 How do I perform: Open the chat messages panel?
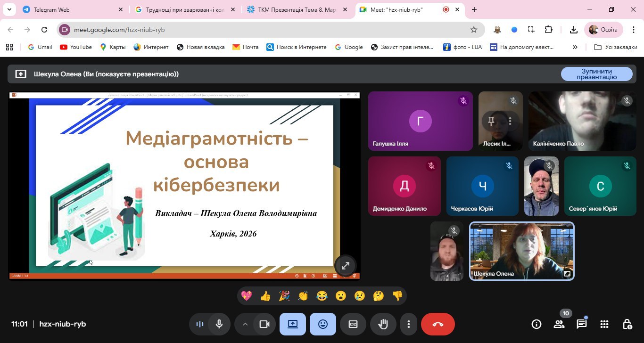(x=581, y=324)
